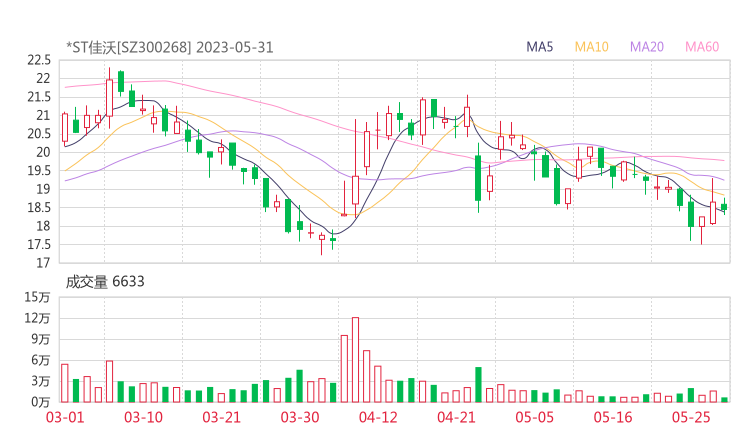Click the rightmost green candlestick
This screenshot has height=440, width=740.
[x=724, y=207]
